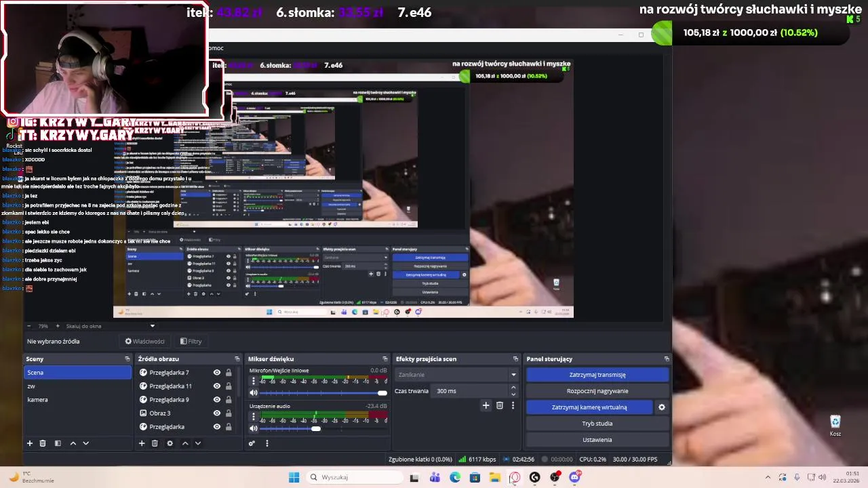868x488 pixels.
Task: Open Logitech G Hub taskbar icon
Action: coord(534,477)
